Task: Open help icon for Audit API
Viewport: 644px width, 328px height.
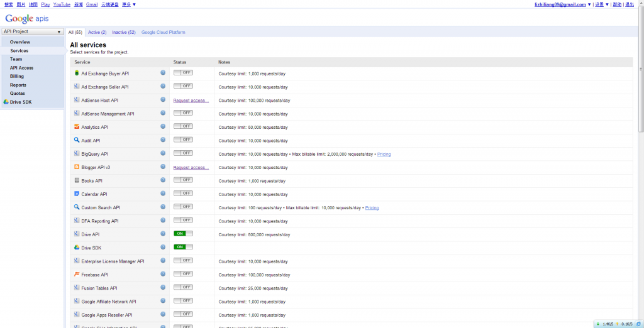Action: coord(163,139)
